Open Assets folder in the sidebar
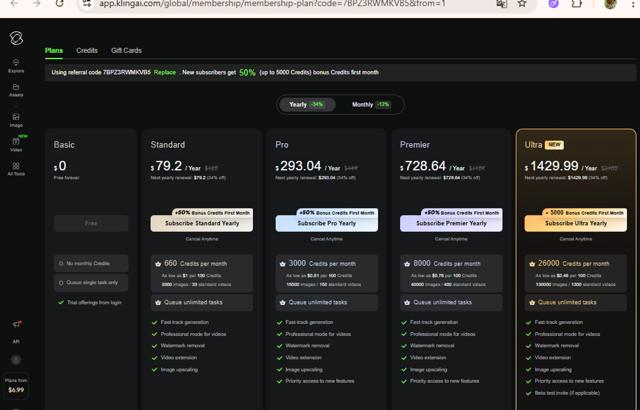 tap(16, 90)
